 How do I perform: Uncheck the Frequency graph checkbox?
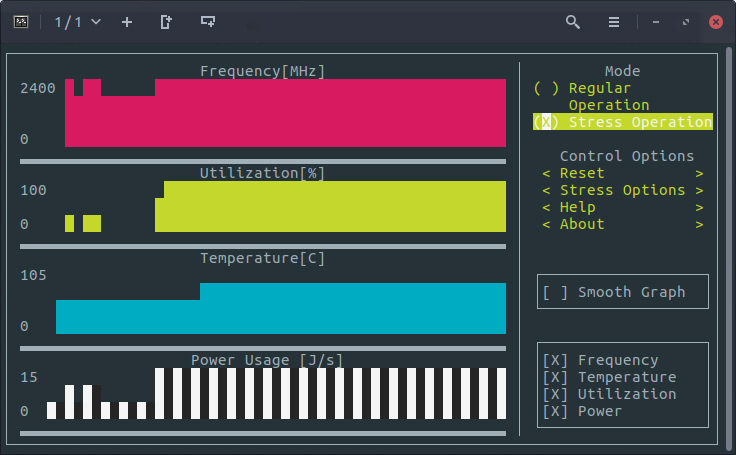pos(555,360)
